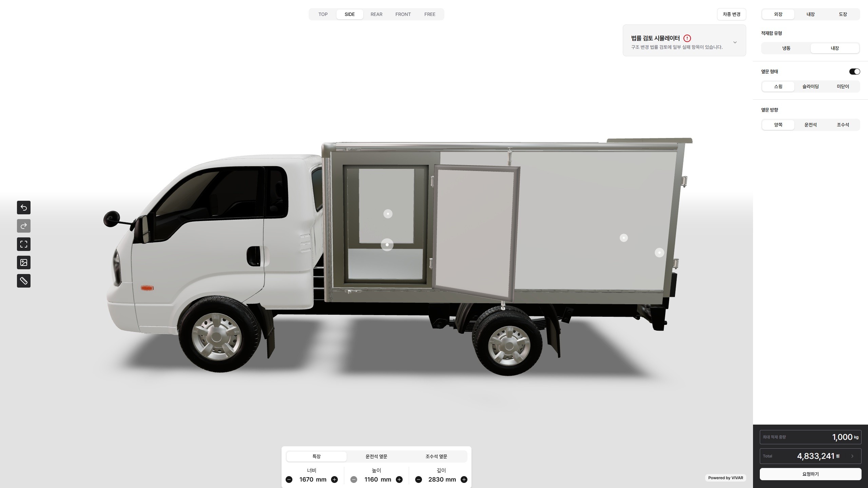Click the image capture icon

coord(24,262)
